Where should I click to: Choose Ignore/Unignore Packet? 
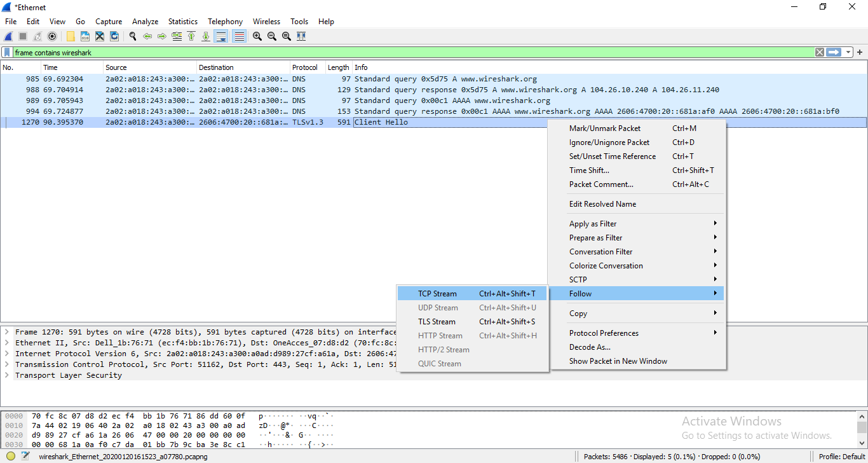pos(636,142)
